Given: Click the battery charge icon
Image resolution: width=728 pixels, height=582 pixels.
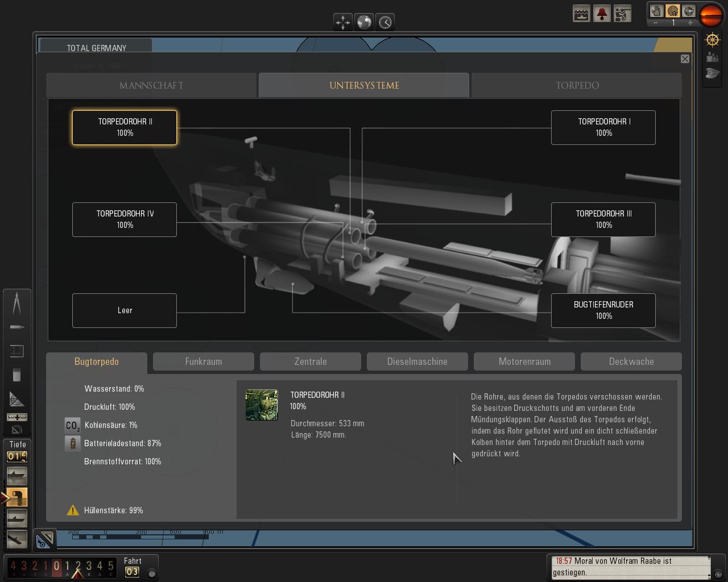Looking at the screenshot, I should (73, 443).
